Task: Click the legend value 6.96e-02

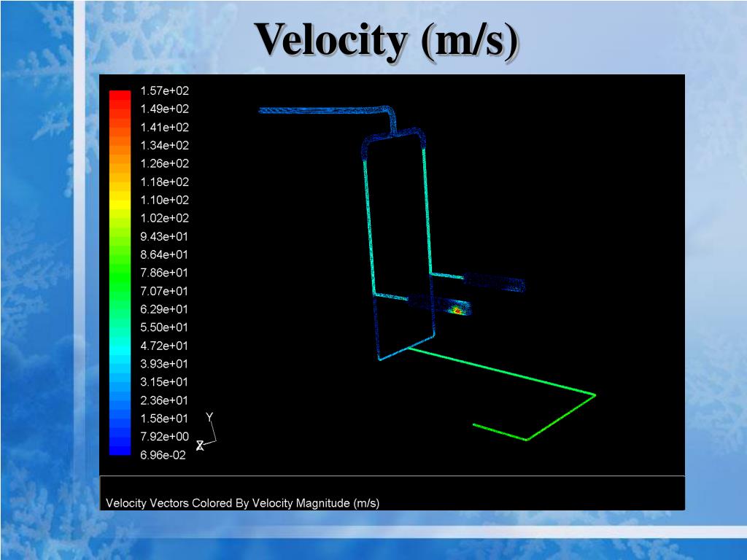Action: point(163,455)
